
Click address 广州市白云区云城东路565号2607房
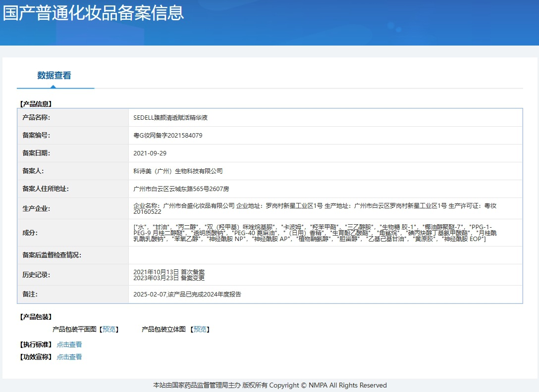coord(181,189)
